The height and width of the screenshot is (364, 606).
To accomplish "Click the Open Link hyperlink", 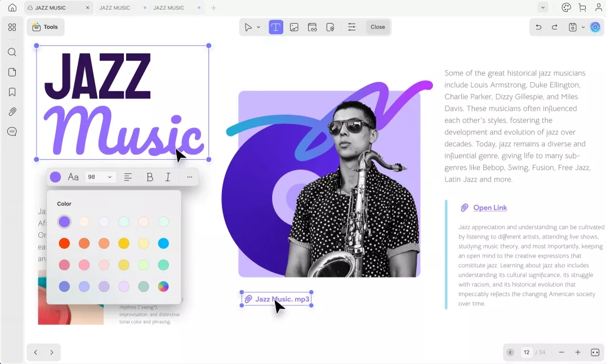I will coord(490,208).
